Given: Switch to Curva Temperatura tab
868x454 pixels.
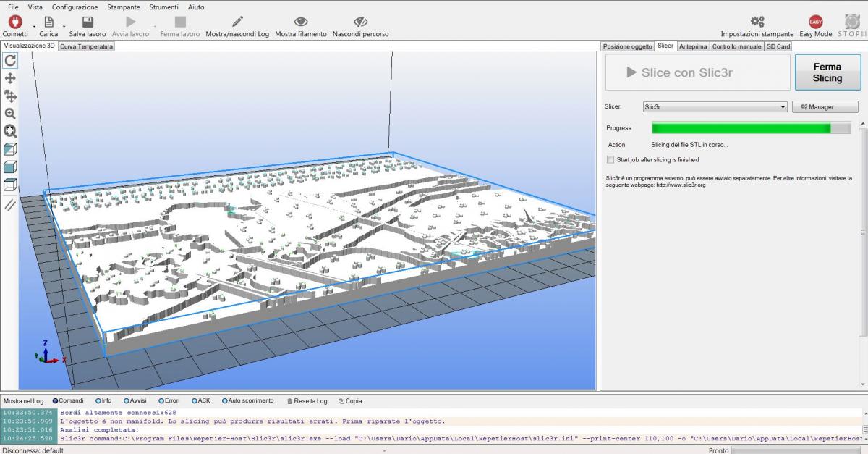Looking at the screenshot, I should (86, 46).
